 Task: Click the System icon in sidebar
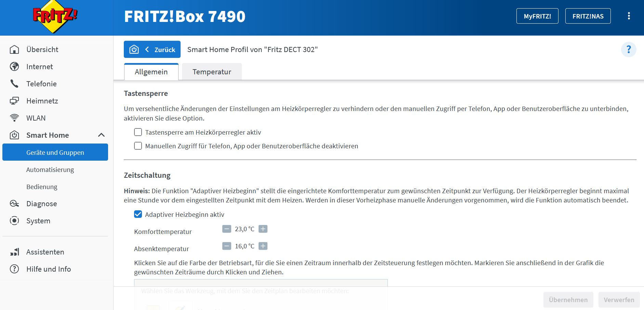pyautogui.click(x=14, y=221)
